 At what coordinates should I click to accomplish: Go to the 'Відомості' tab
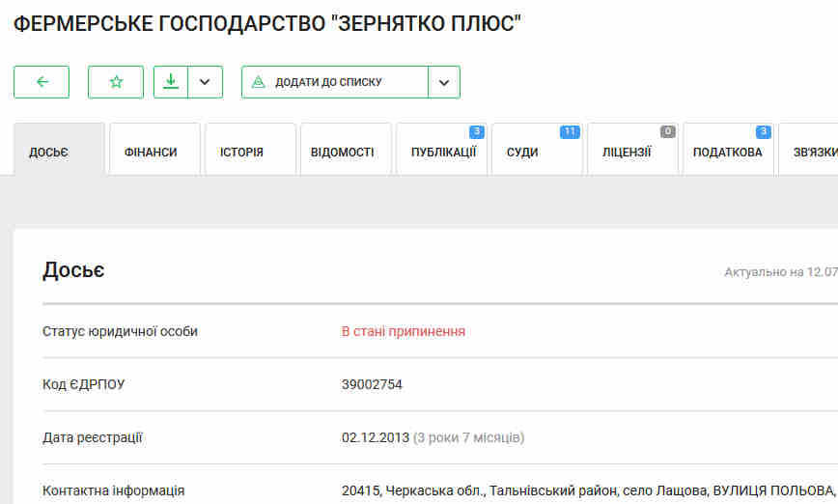342,152
